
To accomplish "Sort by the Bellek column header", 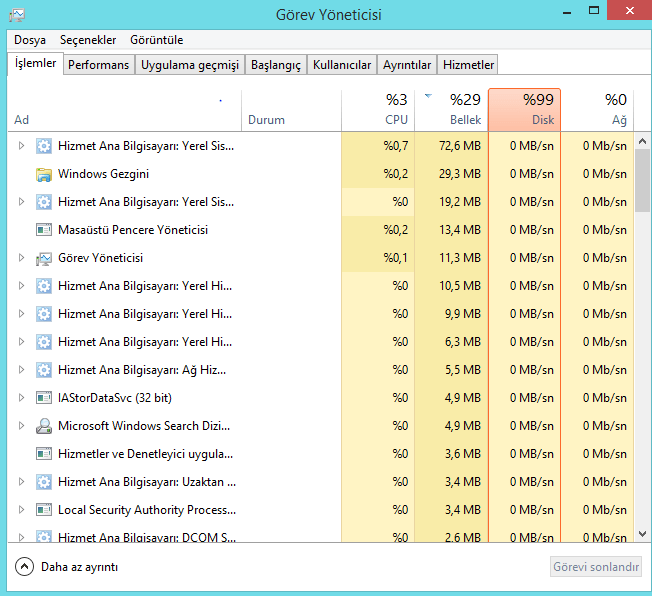I will point(452,110).
